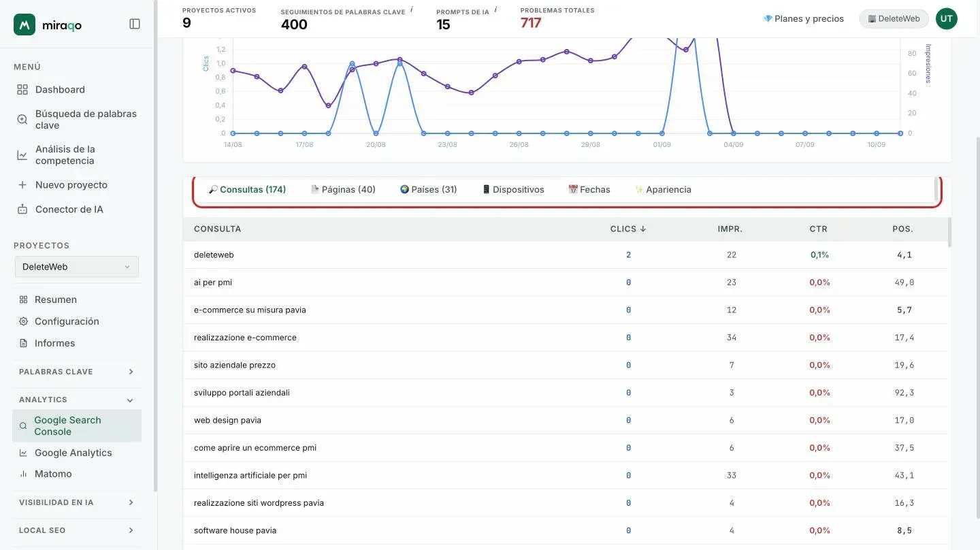Viewport: 980px width, 550px height.
Task: Sort by the IMPR. column header
Action: (x=730, y=229)
